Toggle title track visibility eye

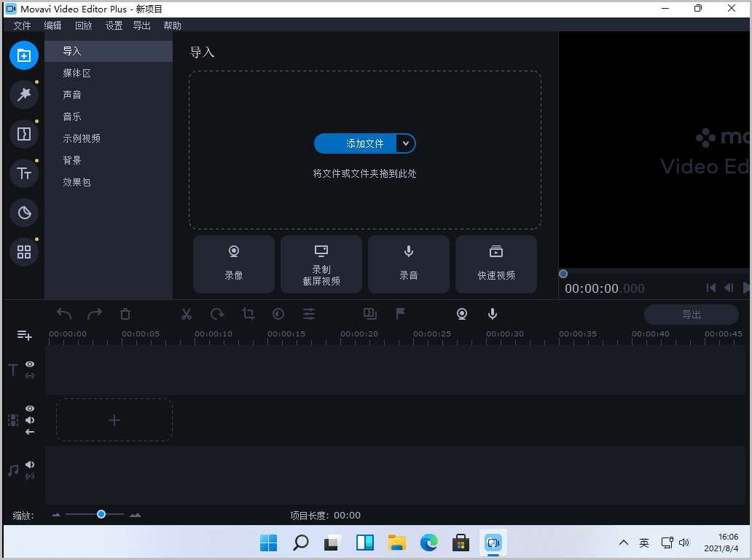(x=30, y=364)
